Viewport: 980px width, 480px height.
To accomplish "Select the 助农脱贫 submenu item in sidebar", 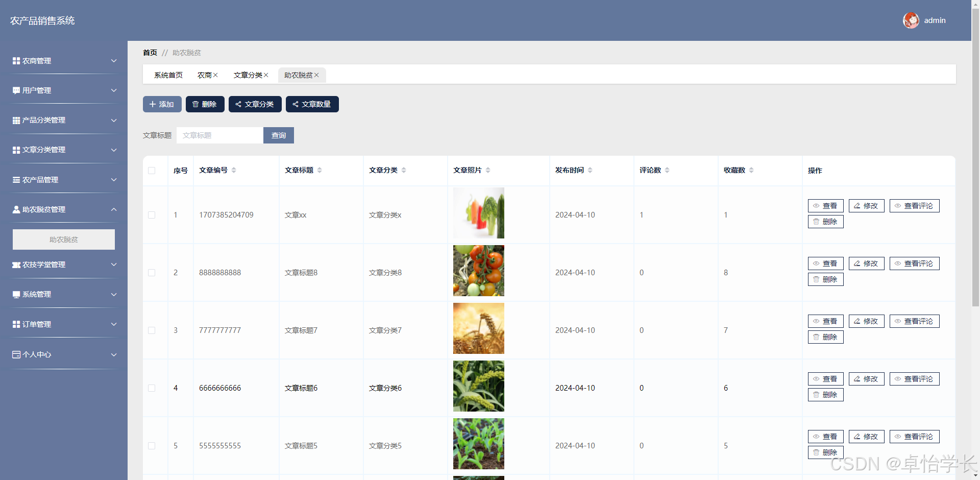I will point(64,239).
